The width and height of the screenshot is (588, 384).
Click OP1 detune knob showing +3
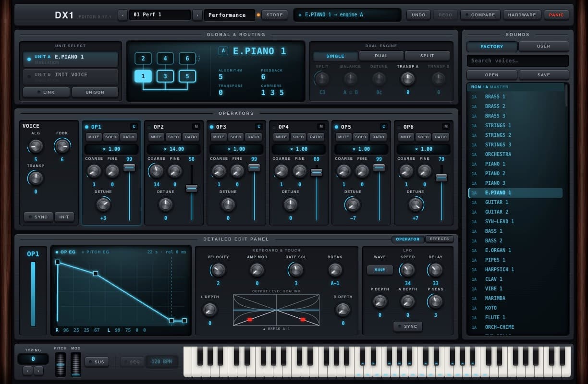(x=103, y=204)
